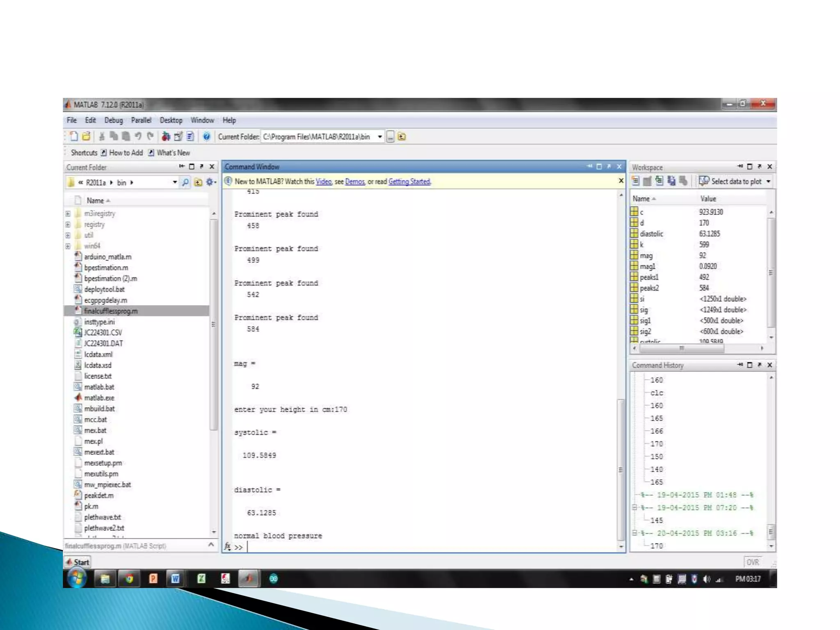The height and width of the screenshot is (630, 840).
Task: Click the browse for folder ellipsis button
Action: point(390,137)
